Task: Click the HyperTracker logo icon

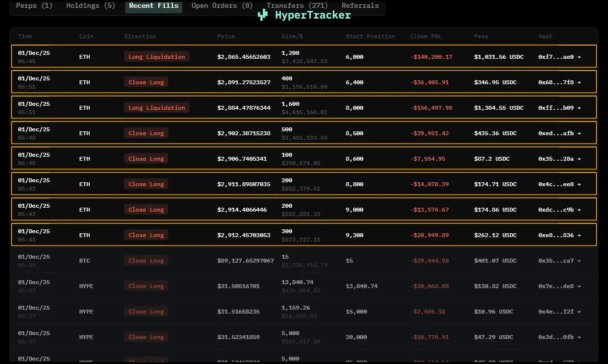Action: tap(263, 15)
